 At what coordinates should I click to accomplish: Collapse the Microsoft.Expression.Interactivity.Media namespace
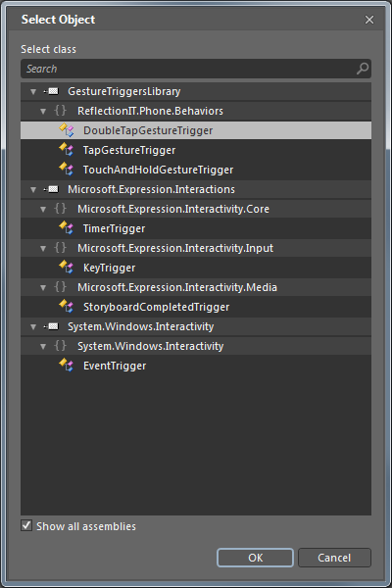[43, 287]
